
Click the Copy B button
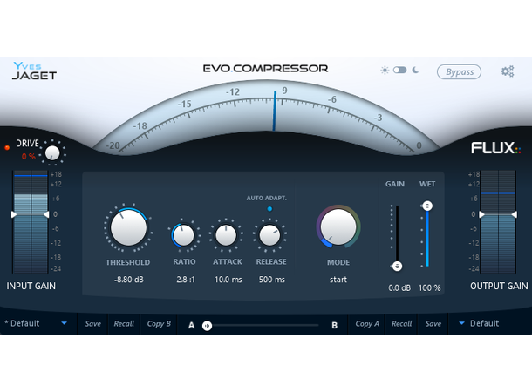(x=159, y=324)
